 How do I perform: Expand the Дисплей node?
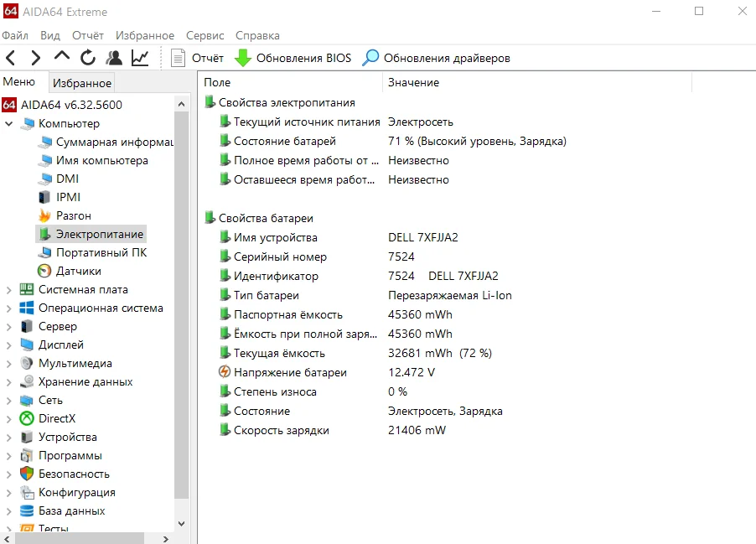[8, 345]
